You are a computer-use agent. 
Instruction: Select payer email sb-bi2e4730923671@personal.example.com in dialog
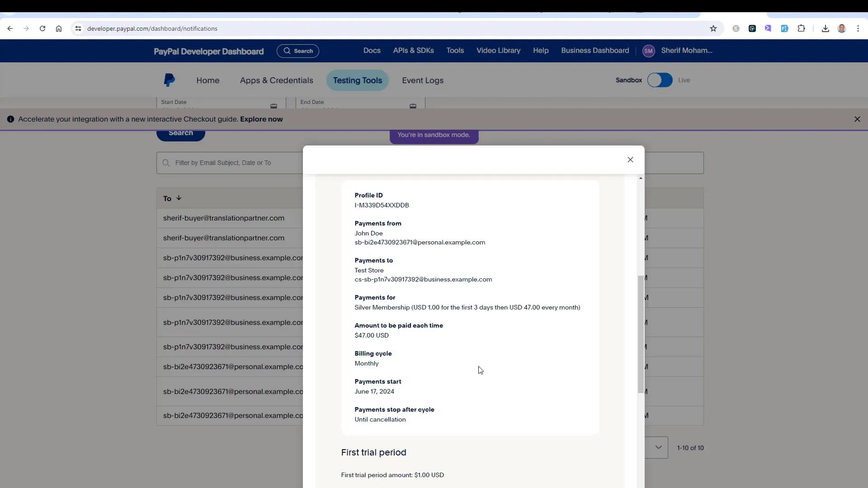420,242
